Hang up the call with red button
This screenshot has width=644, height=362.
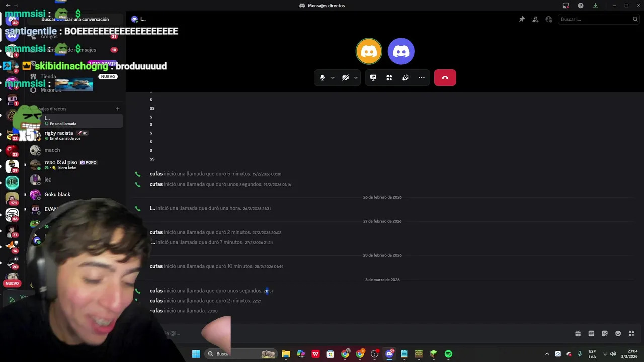(x=445, y=78)
